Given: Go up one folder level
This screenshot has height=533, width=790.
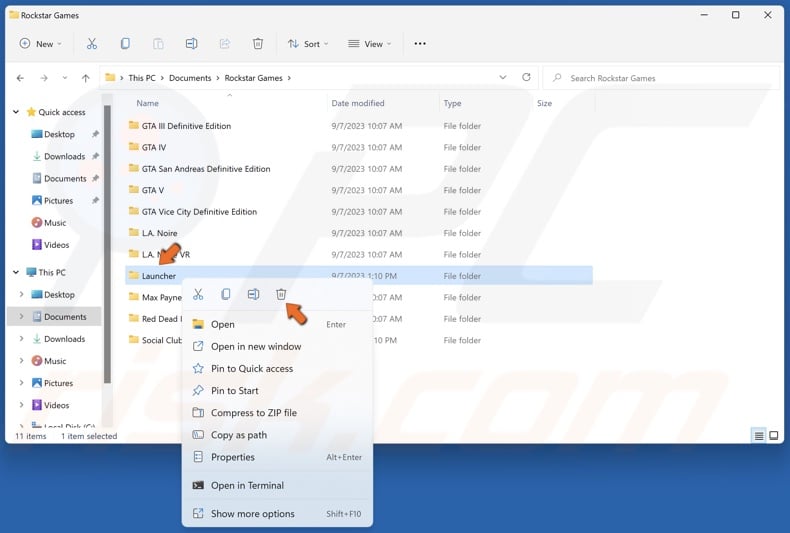Looking at the screenshot, I should click(86, 78).
